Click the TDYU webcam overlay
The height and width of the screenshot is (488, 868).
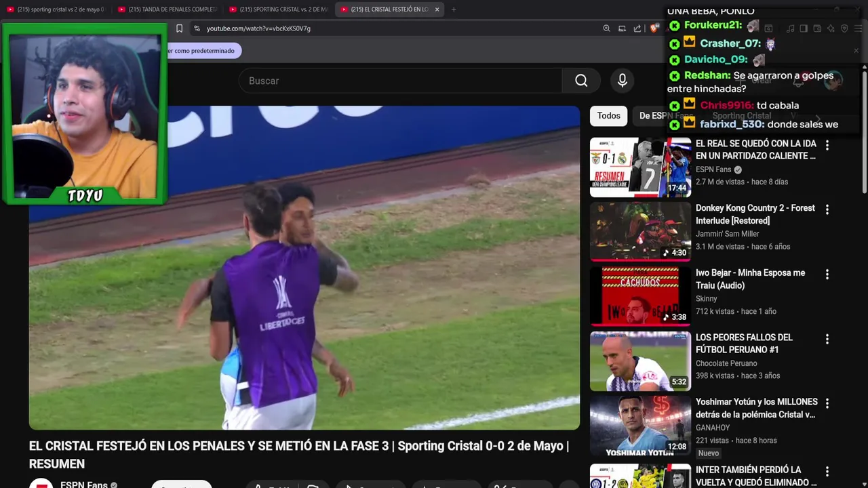pos(84,114)
